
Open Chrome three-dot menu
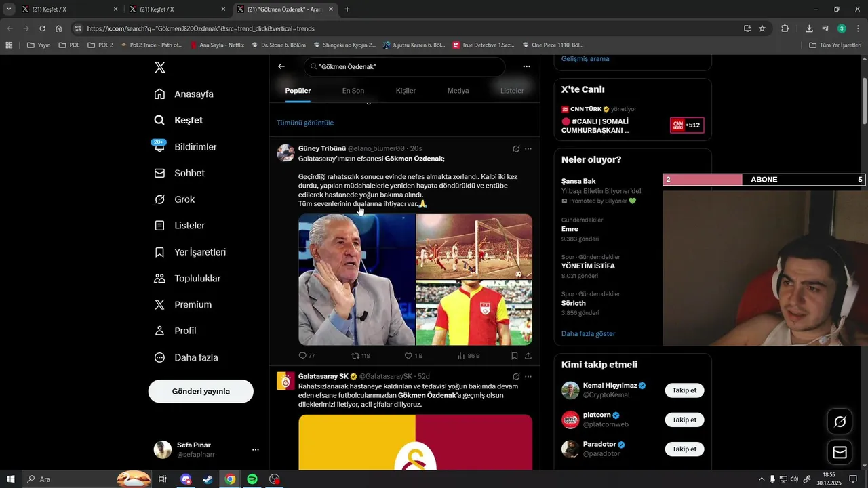(x=858, y=28)
